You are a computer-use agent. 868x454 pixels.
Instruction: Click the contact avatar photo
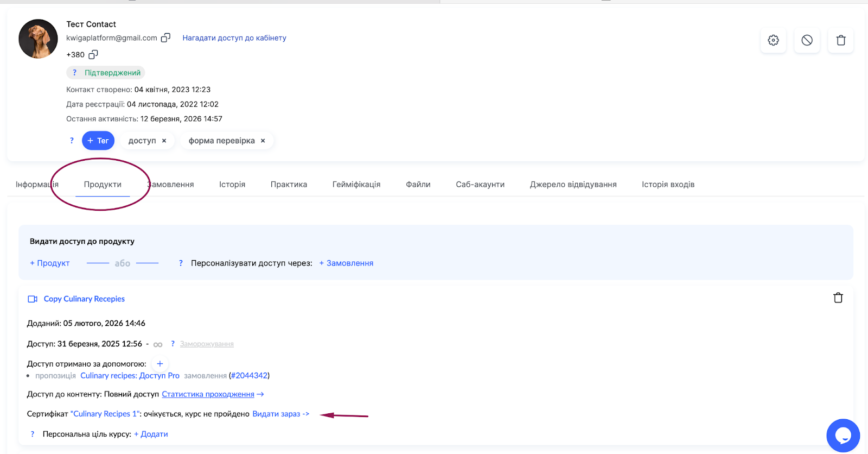tap(38, 39)
